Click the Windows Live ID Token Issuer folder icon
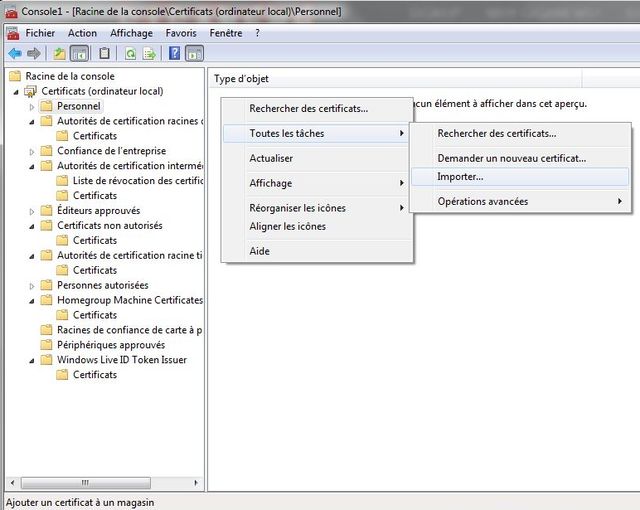Viewport: 640px width, 510px height. pyautogui.click(x=47, y=360)
